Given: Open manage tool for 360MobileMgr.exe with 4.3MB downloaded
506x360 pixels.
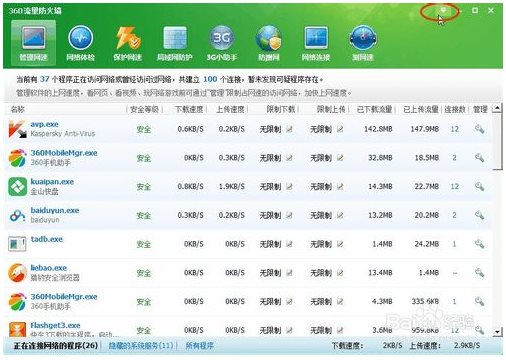Looking at the screenshot, I should [x=479, y=302].
